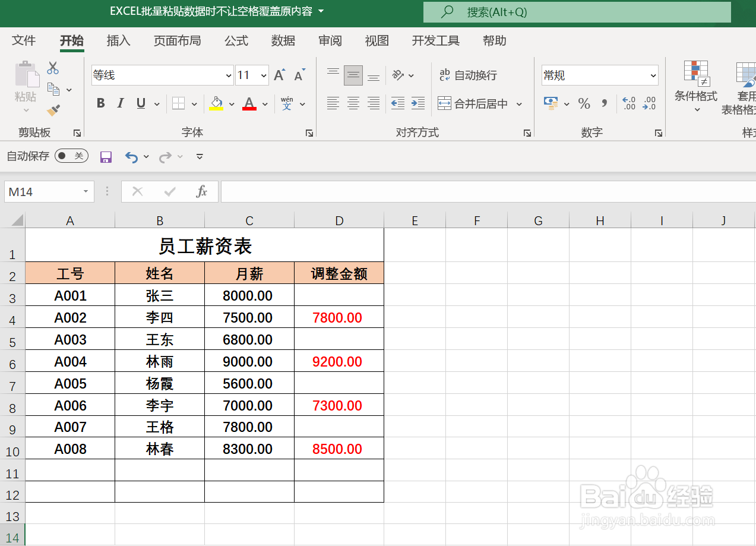Toggle the 自动保存 (AutoSave) switch
The height and width of the screenshot is (546, 756).
(x=71, y=156)
